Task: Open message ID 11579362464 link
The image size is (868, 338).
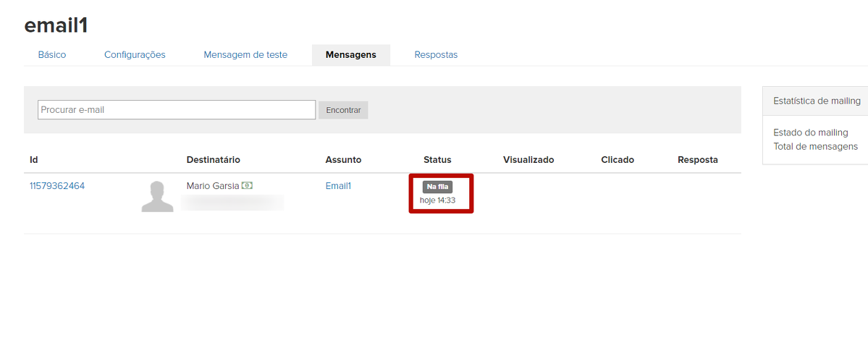Action: (x=57, y=186)
